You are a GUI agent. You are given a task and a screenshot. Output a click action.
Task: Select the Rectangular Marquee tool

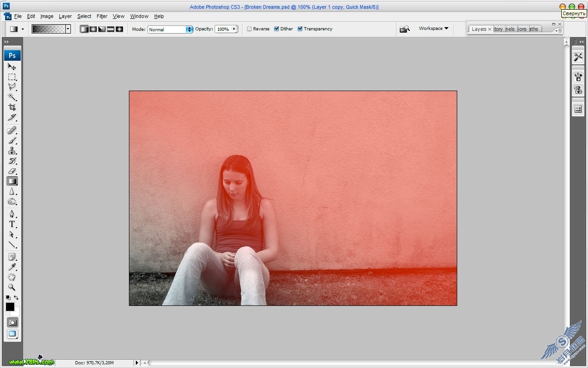tap(12, 77)
